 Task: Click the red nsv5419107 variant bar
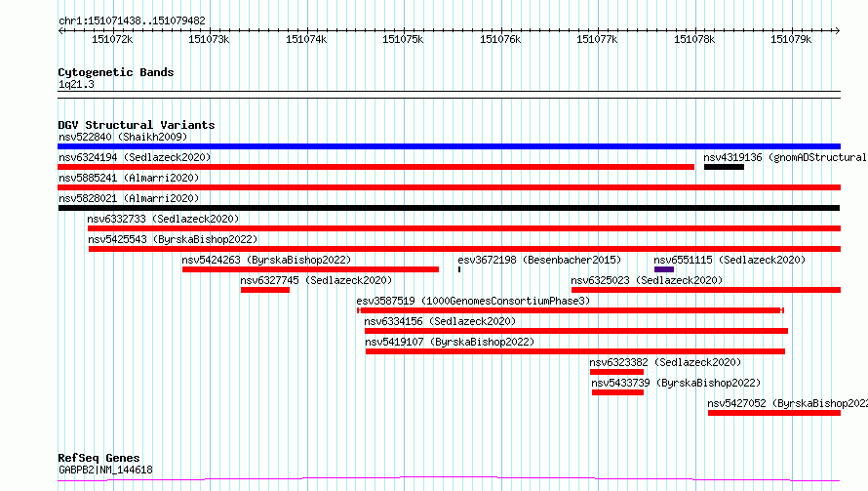(x=575, y=351)
